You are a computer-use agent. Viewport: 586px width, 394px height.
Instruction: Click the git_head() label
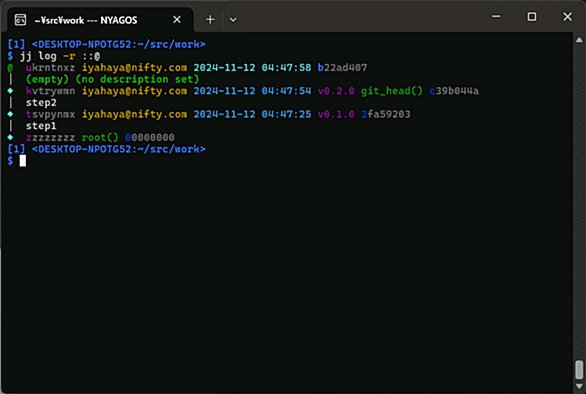tap(392, 91)
